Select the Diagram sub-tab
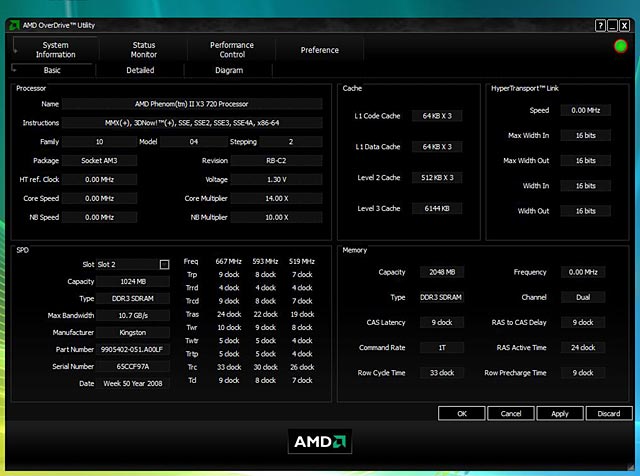The height and width of the screenshot is (476, 640). (x=229, y=70)
